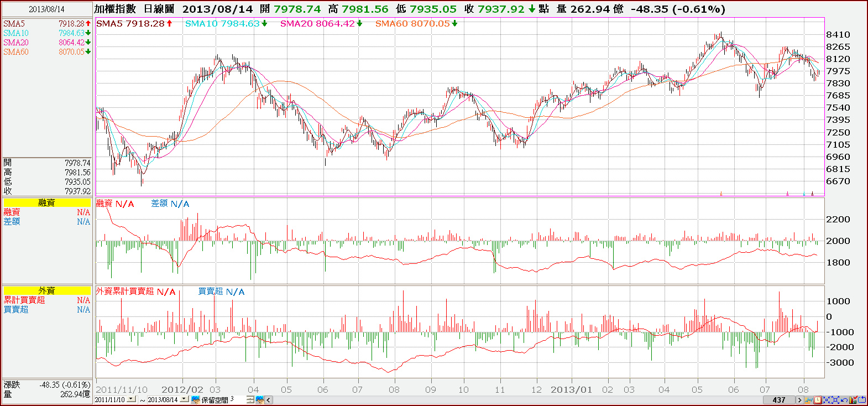Click the blue undo arrow icon

pos(844,400)
